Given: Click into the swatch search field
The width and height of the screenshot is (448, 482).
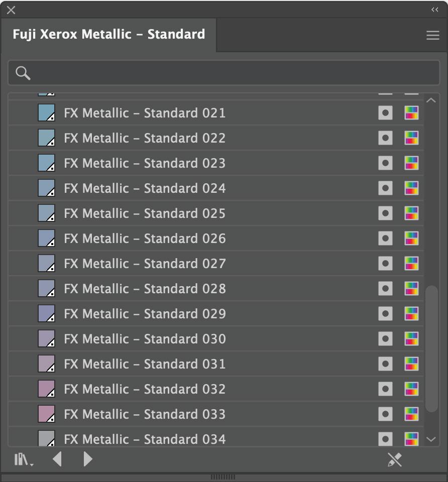Looking at the screenshot, I should tap(231, 73).
